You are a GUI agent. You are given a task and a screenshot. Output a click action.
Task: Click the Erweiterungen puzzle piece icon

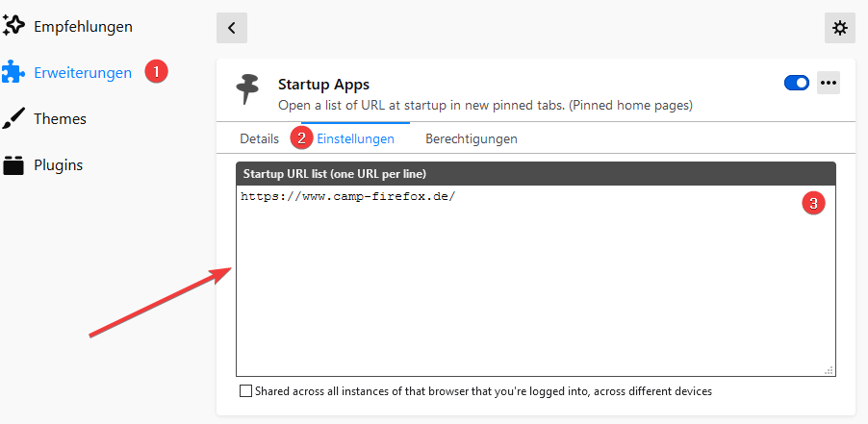13,72
